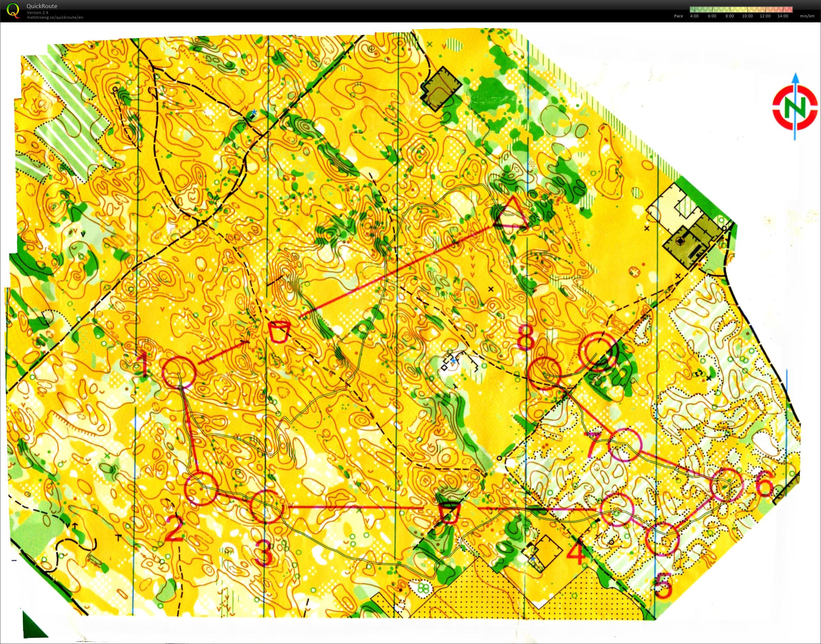Click the "6:00" pace label
The width and height of the screenshot is (821, 644).
point(712,16)
